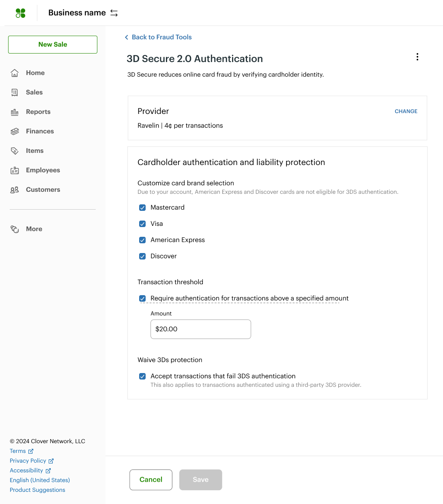Image resolution: width=443 pixels, height=504 pixels.
Task: Open the three-dot options menu
Action: coord(417,57)
